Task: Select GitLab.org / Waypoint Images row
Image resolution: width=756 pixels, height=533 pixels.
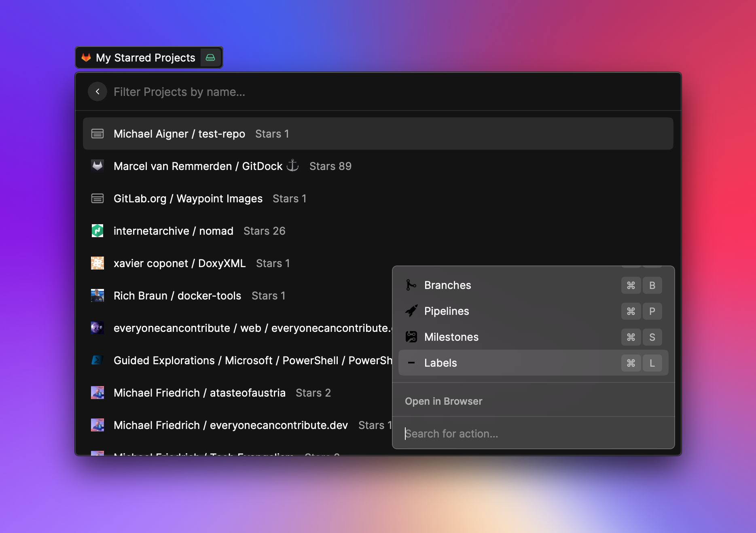Action: click(x=378, y=198)
